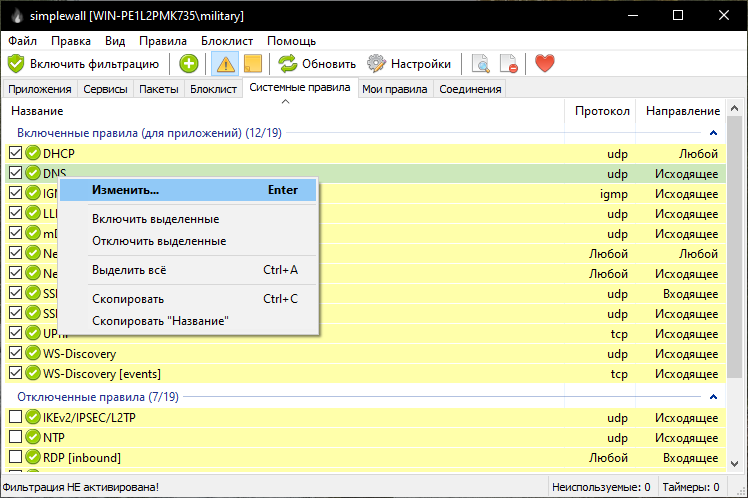Open the log viewer magnifier icon
748x498 pixels.
481,64
